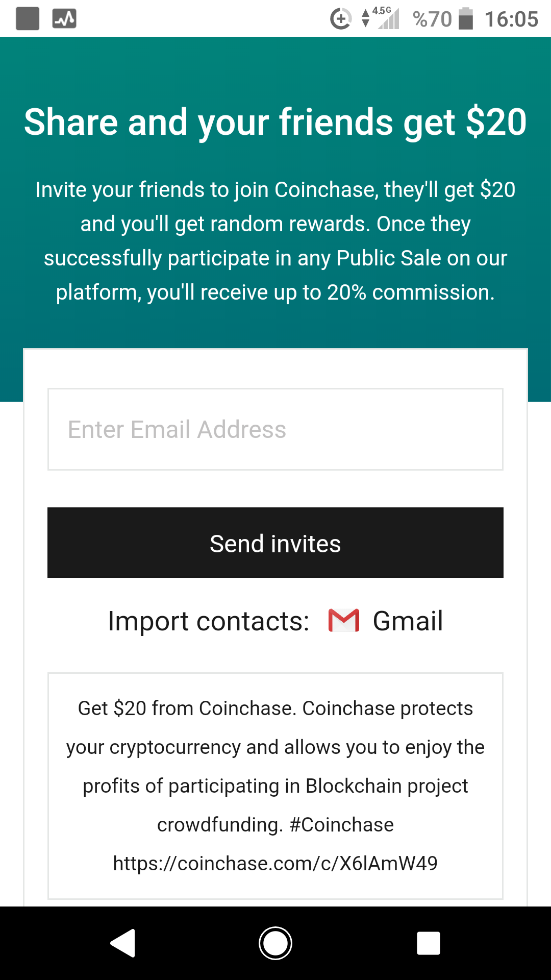The height and width of the screenshot is (980, 551).
Task: Tap the gray square notification icon
Action: [x=28, y=19]
